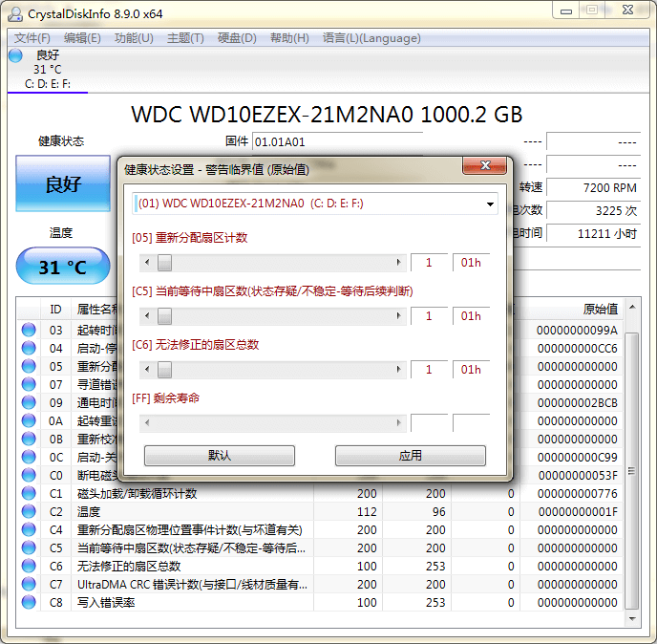
Task: Click the status orb for row 0C
Action: point(29,457)
